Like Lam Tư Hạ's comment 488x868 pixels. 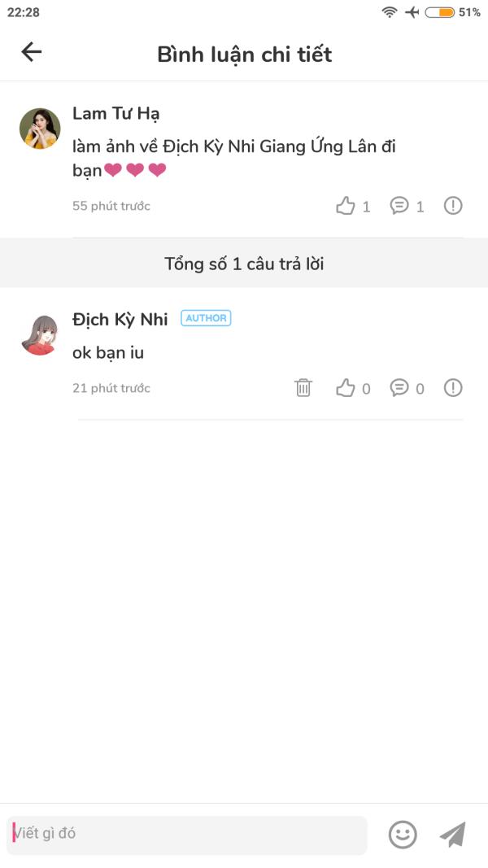[x=345, y=206]
